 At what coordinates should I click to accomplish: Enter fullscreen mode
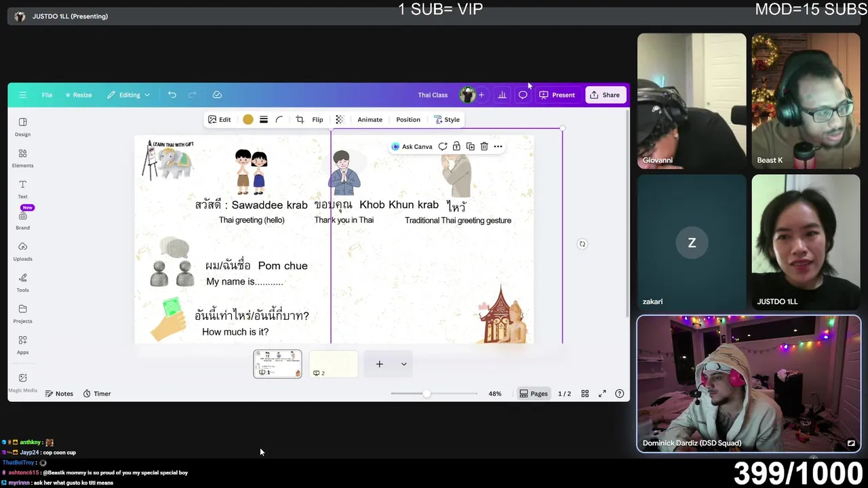(602, 394)
